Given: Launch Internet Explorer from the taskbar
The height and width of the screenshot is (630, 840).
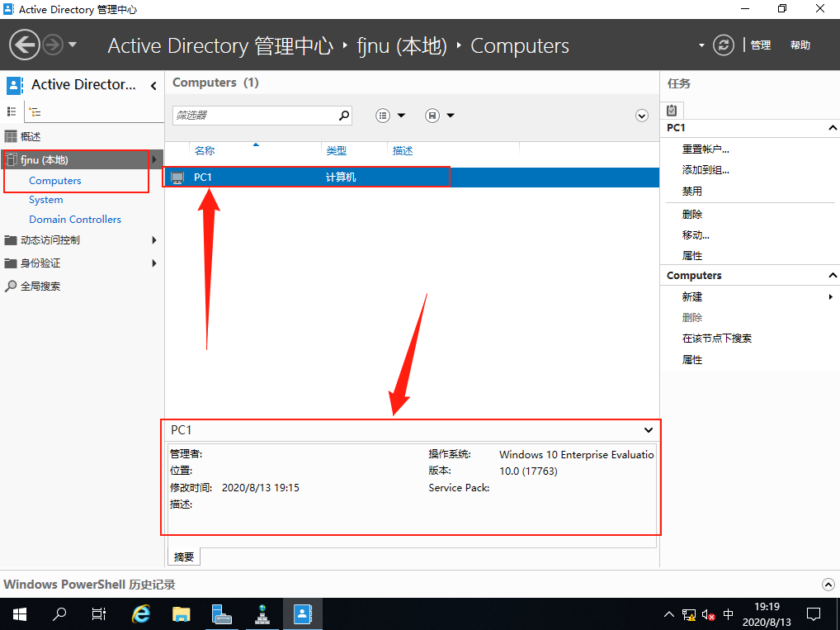Looking at the screenshot, I should pyautogui.click(x=141, y=614).
